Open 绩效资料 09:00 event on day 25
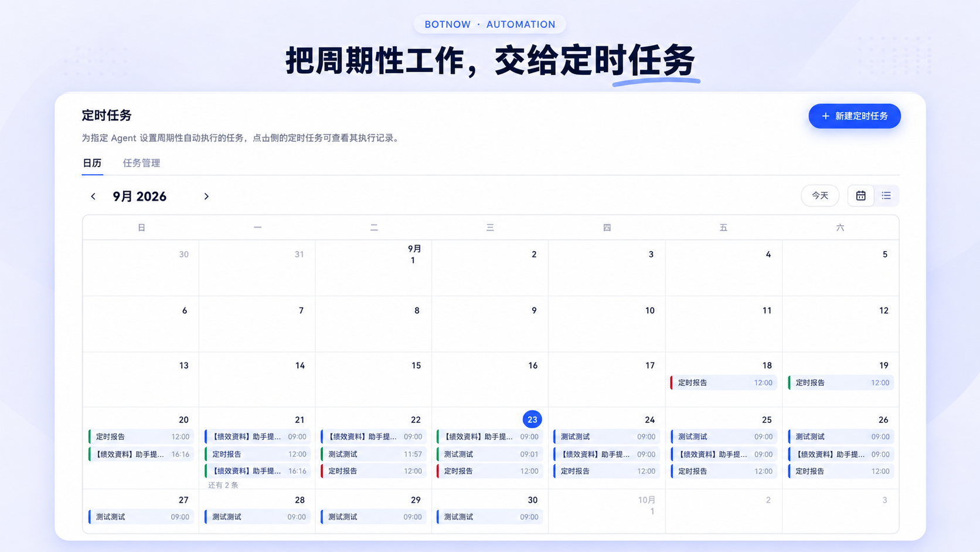 724,454
